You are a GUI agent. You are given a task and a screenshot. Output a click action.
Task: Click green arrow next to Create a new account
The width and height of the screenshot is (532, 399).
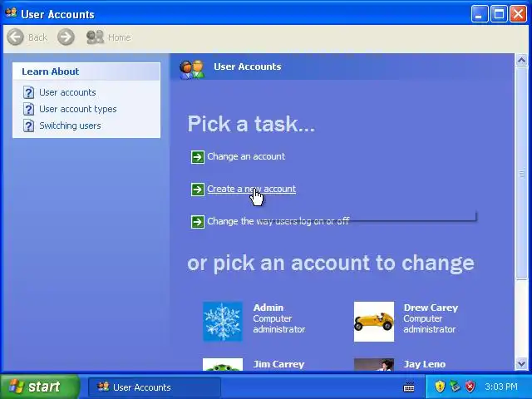click(198, 190)
